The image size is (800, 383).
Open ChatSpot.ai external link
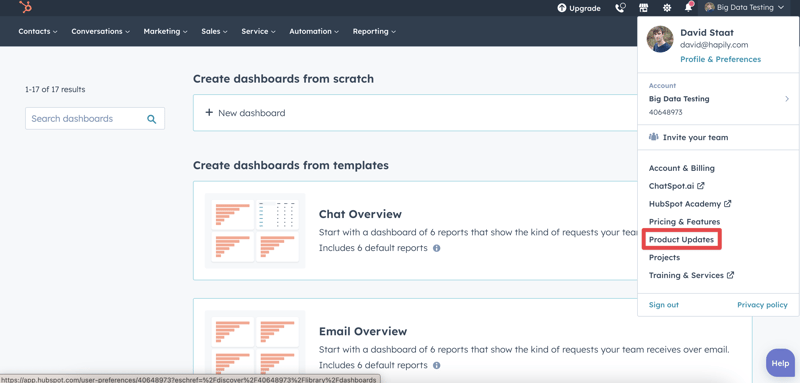pos(677,186)
